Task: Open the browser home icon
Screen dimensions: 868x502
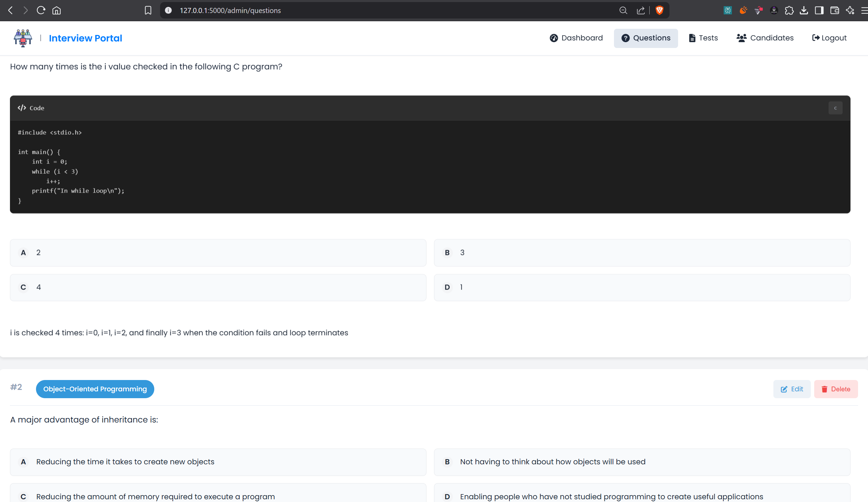Action: (x=57, y=10)
